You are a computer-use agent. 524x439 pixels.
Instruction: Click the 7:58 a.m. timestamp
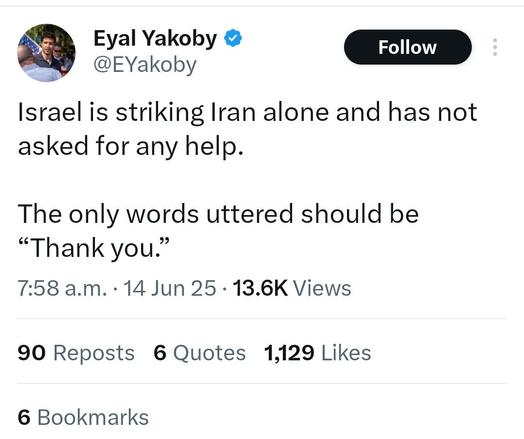pyautogui.click(x=62, y=288)
